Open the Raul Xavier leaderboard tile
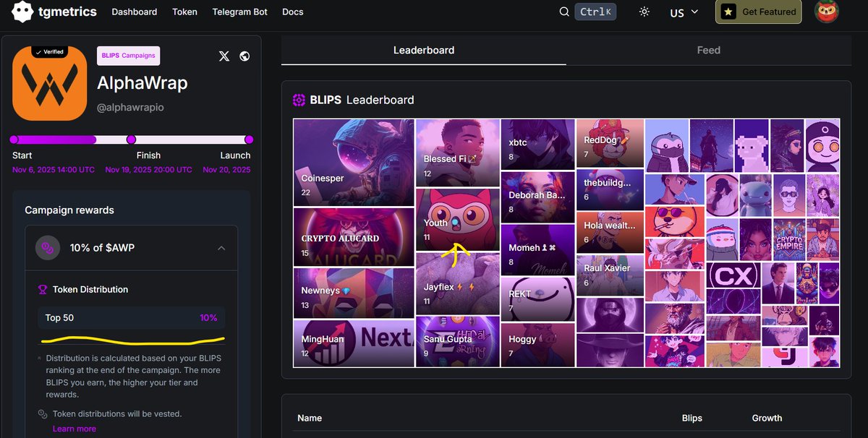 pos(610,275)
